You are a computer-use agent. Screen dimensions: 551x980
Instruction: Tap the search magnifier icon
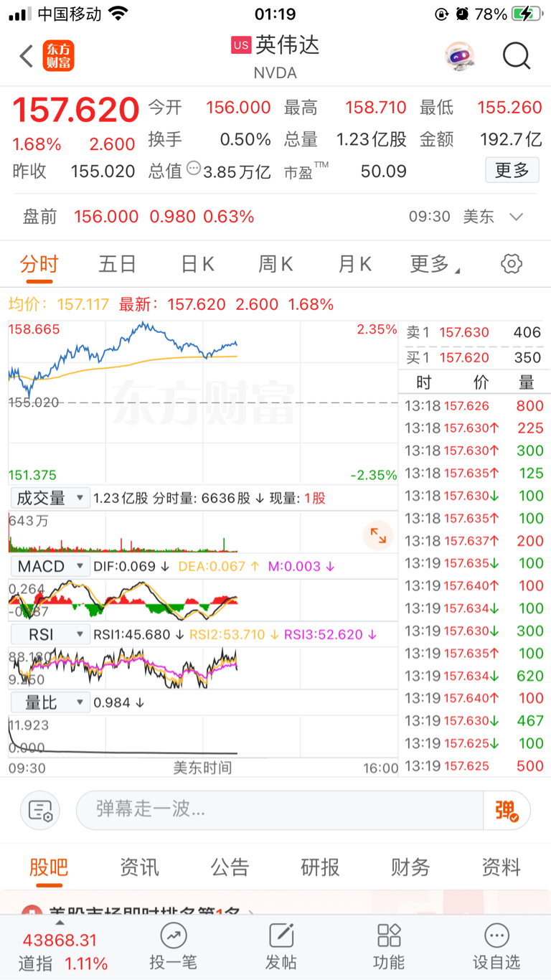click(x=517, y=55)
